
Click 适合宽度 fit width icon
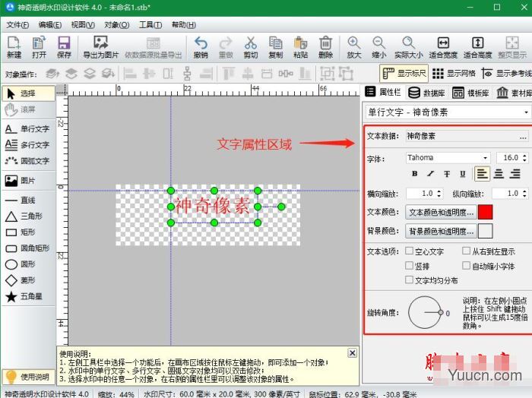(x=443, y=47)
